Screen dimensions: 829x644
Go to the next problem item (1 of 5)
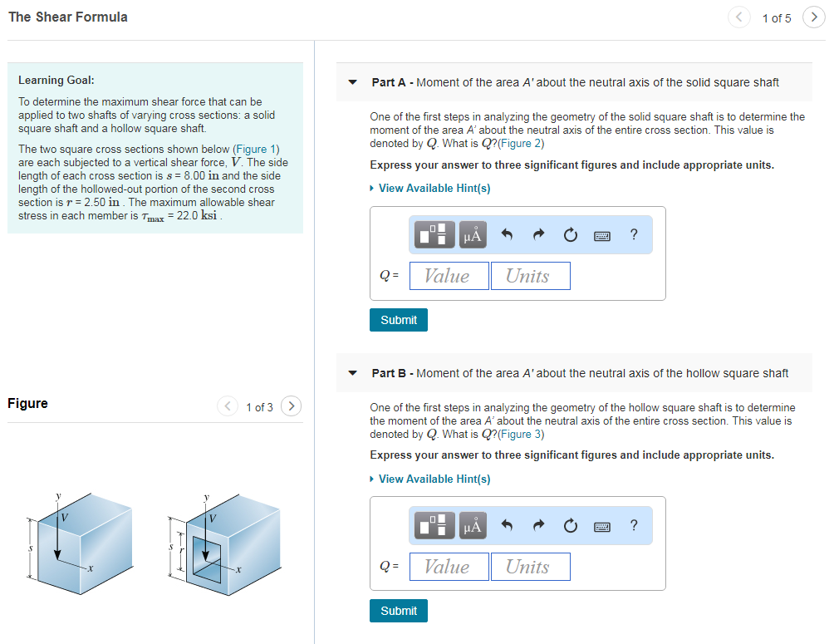coord(813,17)
